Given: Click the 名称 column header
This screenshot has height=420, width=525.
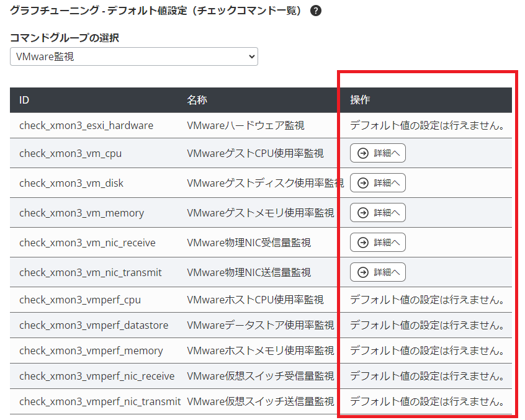Looking at the screenshot, I should (x=196, y=99).
